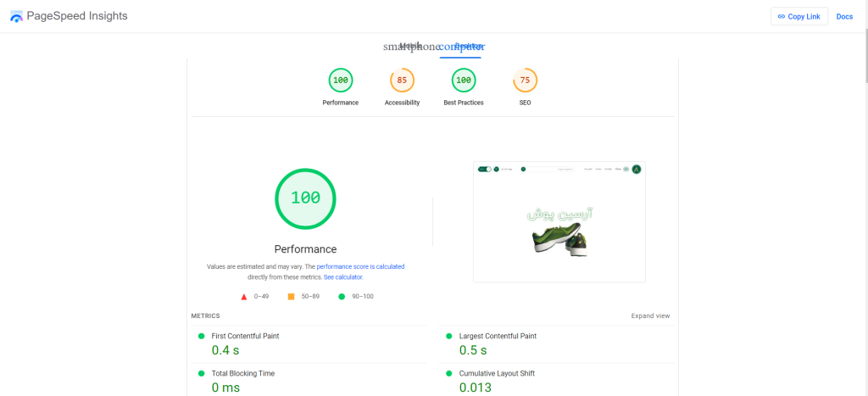
Task: Click the Performance heading under the gauge
Action: tap(305, 249)
